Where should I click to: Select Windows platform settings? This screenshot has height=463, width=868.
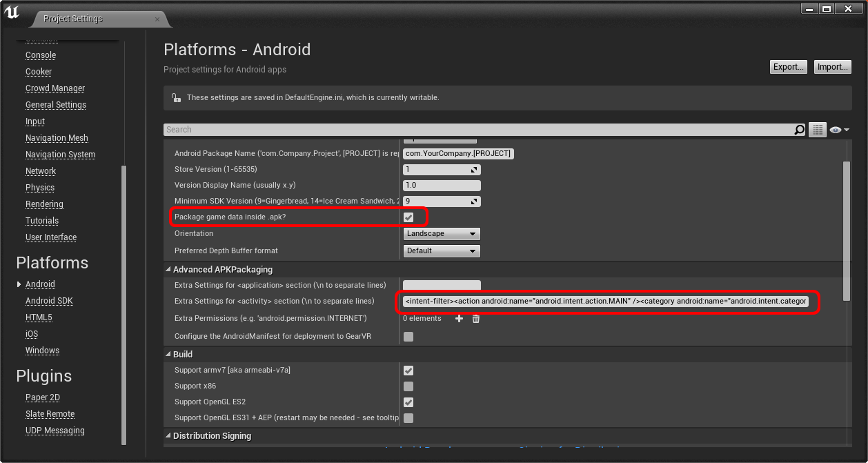(42, 351)
